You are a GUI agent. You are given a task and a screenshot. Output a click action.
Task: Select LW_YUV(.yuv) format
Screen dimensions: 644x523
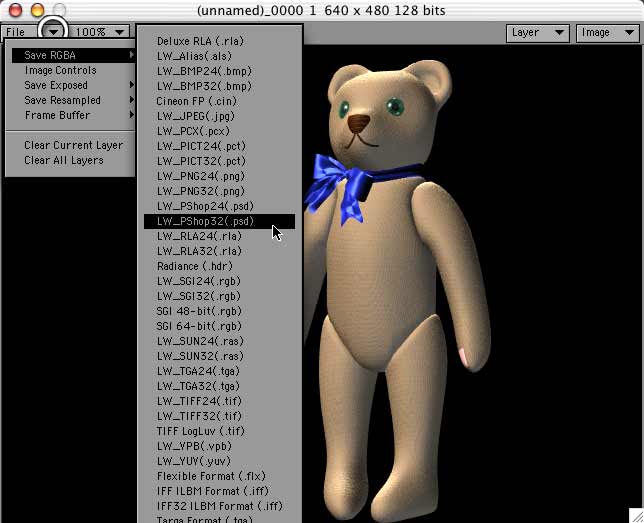219,461
